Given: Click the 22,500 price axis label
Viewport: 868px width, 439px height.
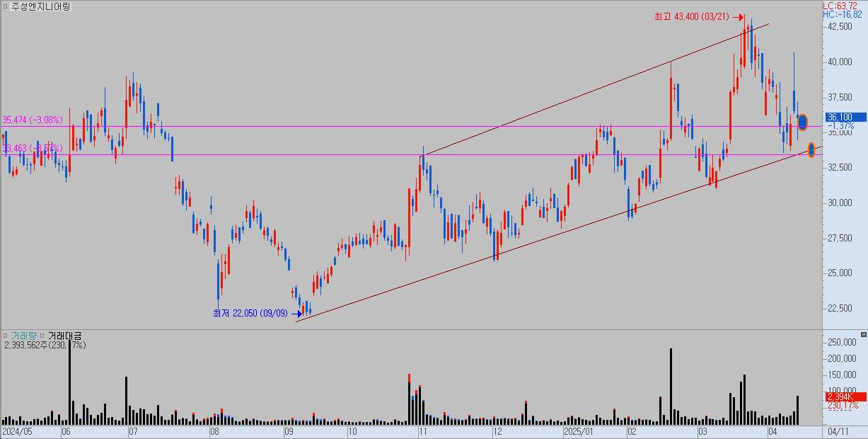Looking at the screenshot, I should (x=840, y=307).
